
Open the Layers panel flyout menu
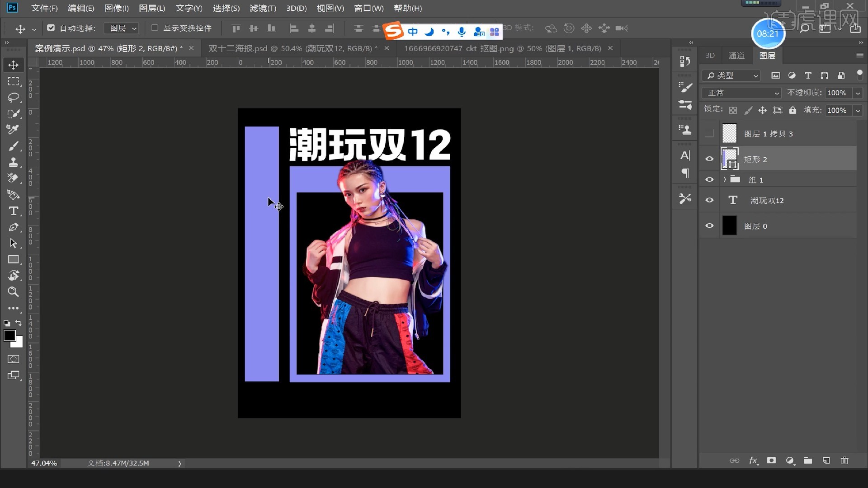[x=859, y=55]
